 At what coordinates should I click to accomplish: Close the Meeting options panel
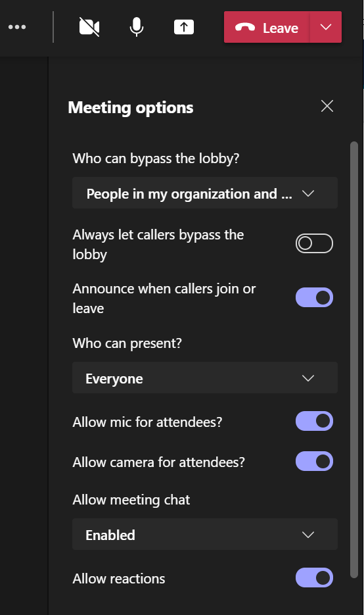327,106
